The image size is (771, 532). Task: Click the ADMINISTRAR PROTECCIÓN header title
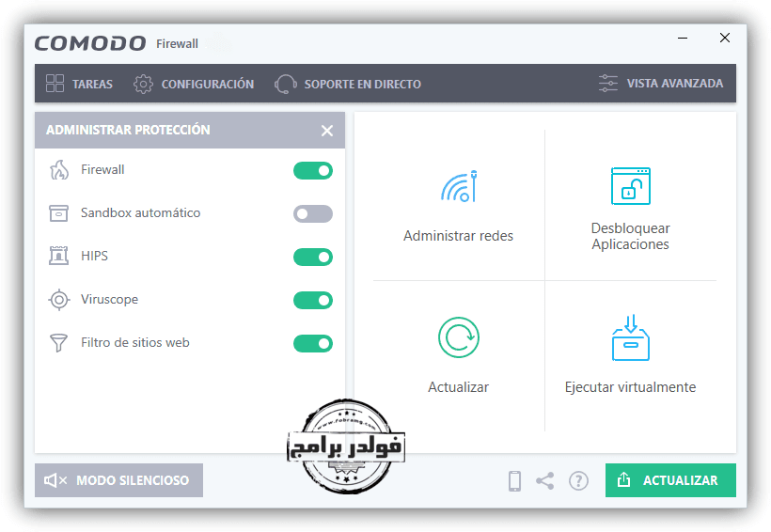128,130
